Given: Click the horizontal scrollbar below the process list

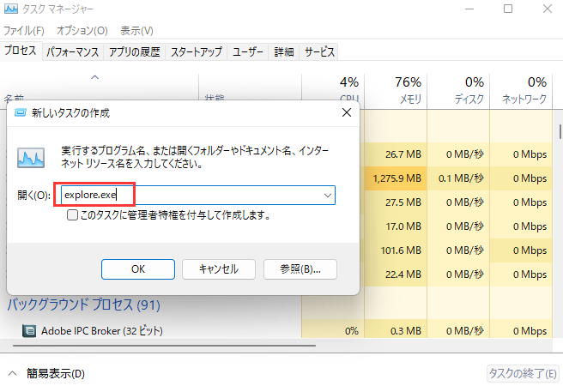Looking at the screenshot, I should pyautogui.click(x=165, y=346).
